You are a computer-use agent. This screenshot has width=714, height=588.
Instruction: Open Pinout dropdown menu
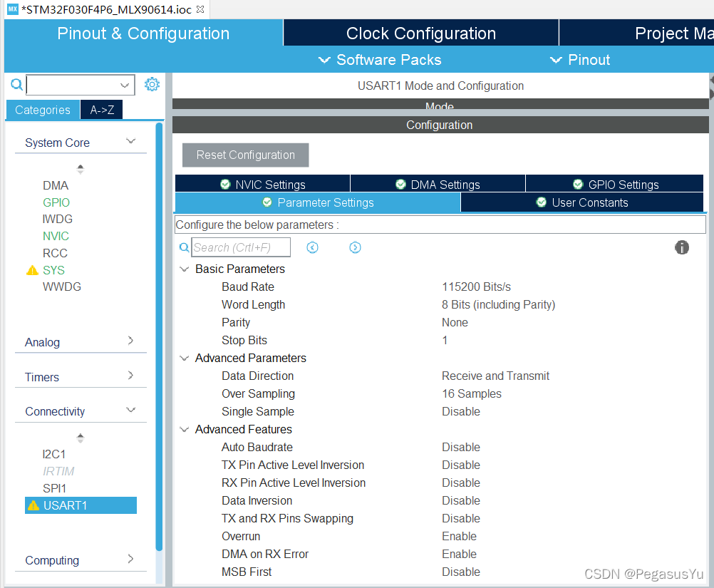tap(579, 60)
